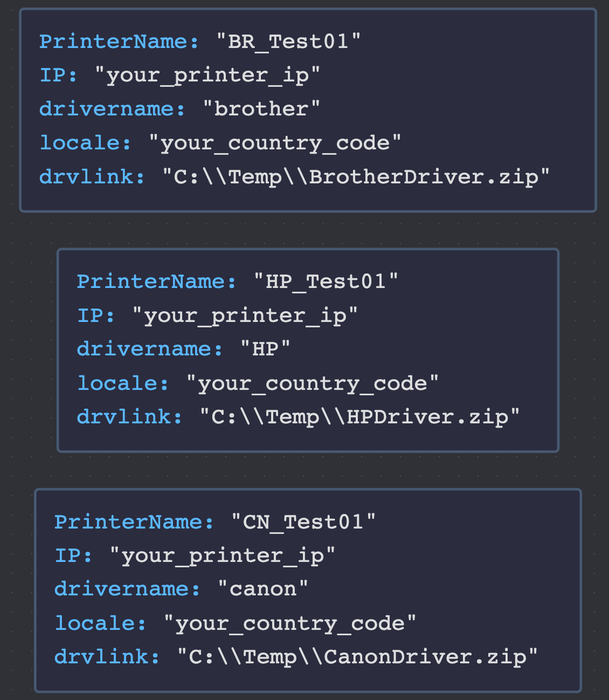Screen dimensions: 609x700
Task: Click the PrinterName key in Canon block
Action: click(135, 522)
